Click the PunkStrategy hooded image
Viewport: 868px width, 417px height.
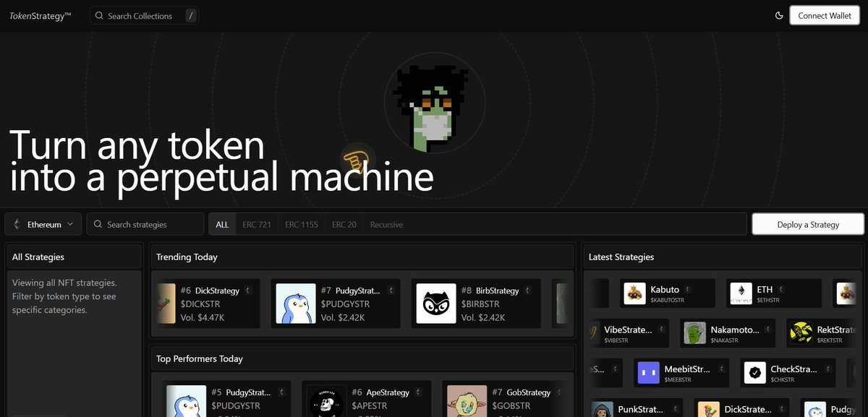pyautogui.click(x=603, y=410)
